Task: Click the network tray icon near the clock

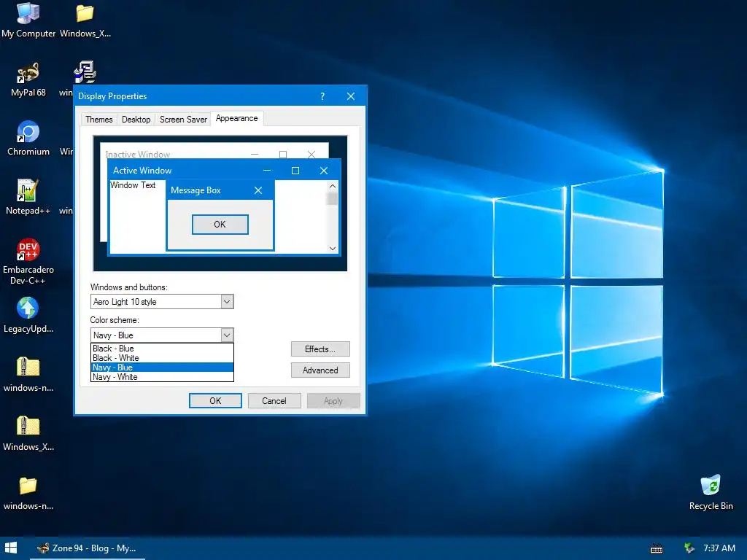Action: click(689, 548)
